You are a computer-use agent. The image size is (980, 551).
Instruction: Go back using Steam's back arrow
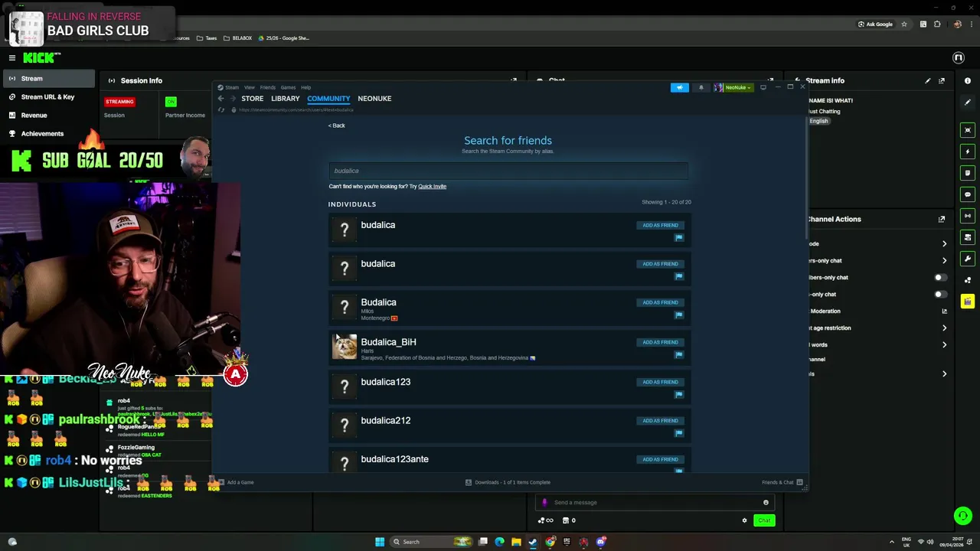click(220, 99)
